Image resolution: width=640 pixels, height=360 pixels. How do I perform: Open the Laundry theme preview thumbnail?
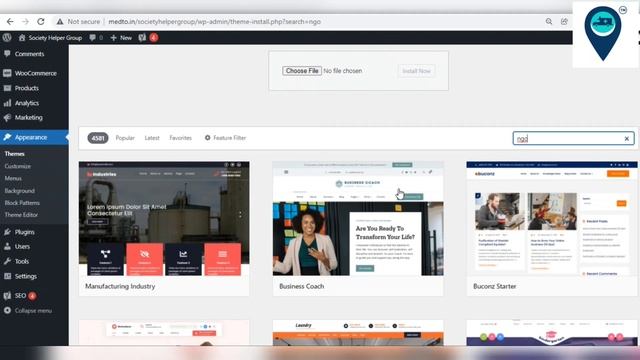click(358, 333)
